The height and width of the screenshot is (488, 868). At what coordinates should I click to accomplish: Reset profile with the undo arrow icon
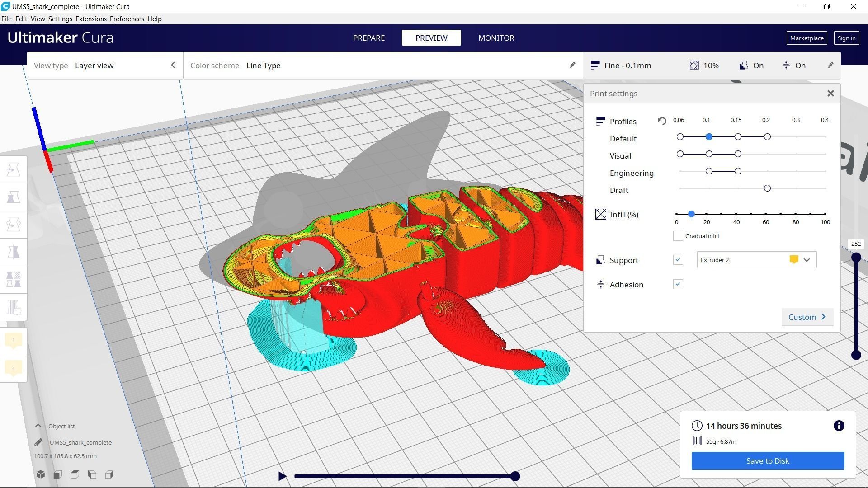[x=662, y=121]
